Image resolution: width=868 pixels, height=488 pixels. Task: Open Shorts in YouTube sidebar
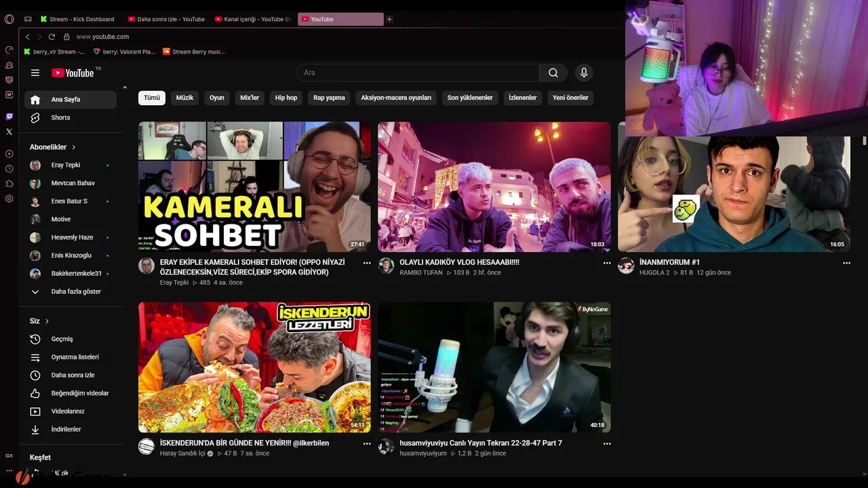tap(71, 118)
